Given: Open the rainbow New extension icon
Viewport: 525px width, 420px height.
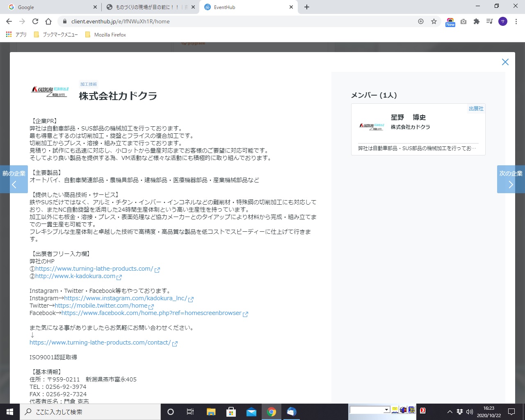Looking at the screenshot, I should pos(450,22).
